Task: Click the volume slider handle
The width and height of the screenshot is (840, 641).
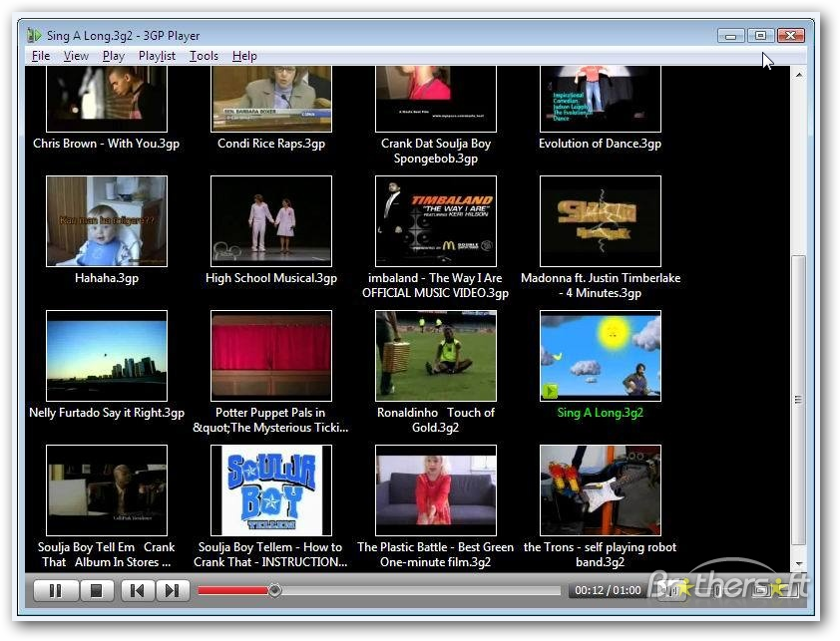Action: click(x=718, y=591)
